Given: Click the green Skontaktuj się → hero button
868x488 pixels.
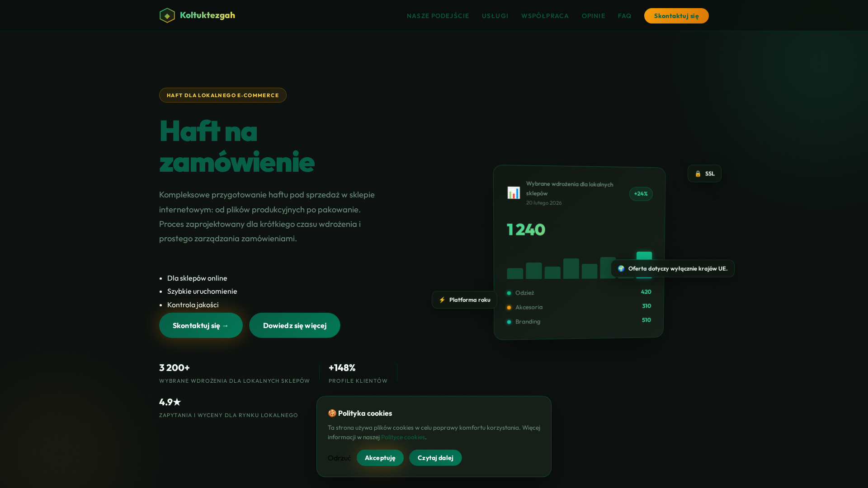Looking at the screenshot, I should (201, 325).
